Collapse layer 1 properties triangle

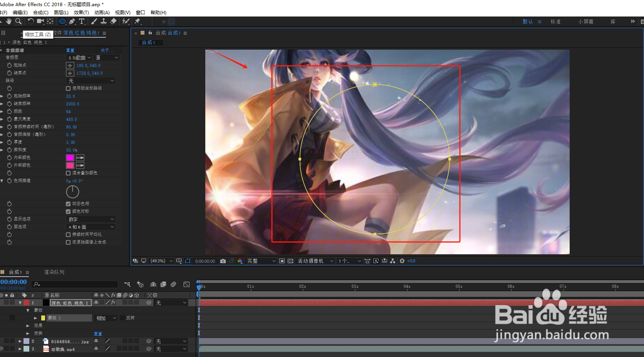(x=20, y=303)
